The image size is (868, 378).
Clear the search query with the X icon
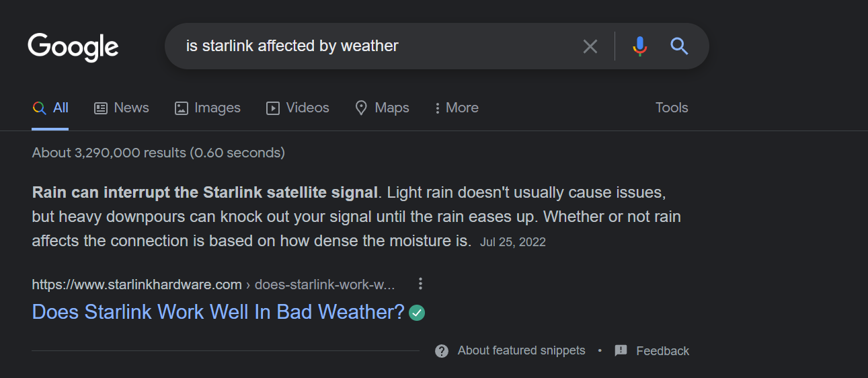(590, 46)
